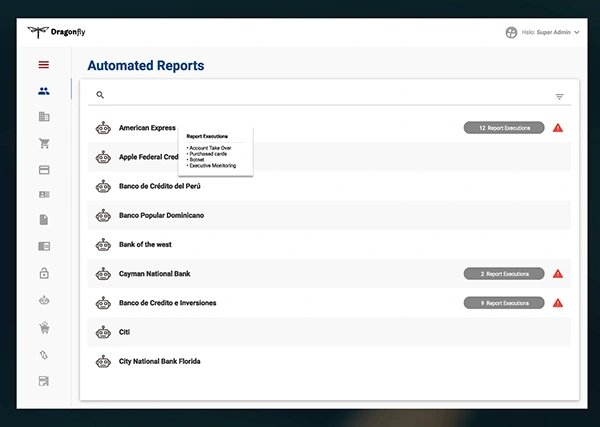Select the American Express row name
Viewport: 600px width, 427px height.
pos(147,128)
